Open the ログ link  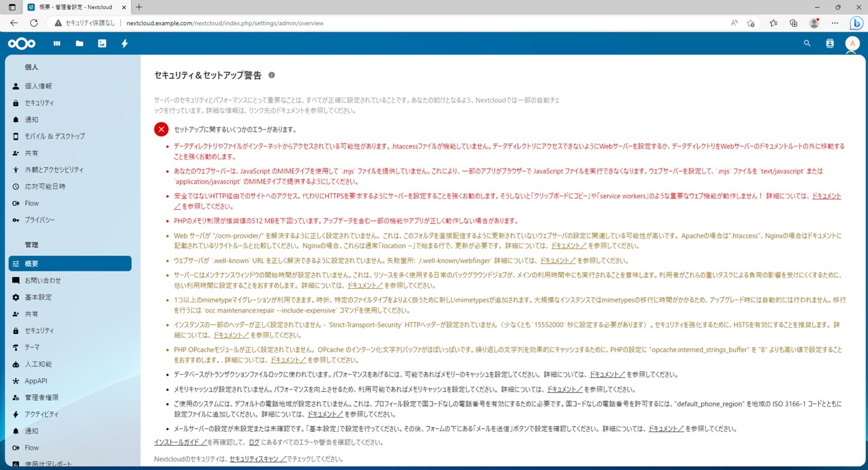point(254,442)
